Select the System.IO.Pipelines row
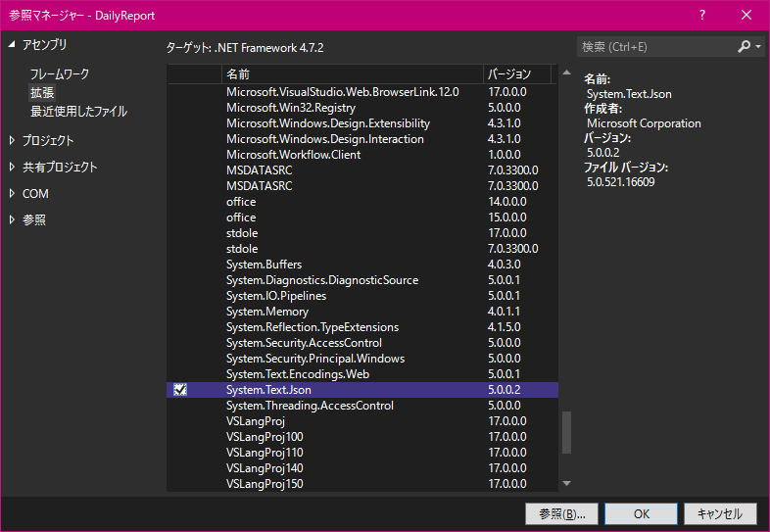 (362, 296)
